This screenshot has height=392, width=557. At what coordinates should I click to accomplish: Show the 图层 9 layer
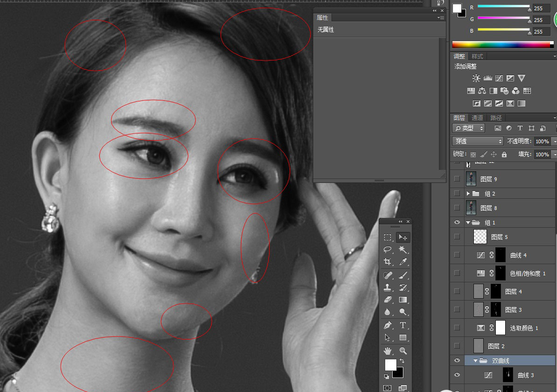point(457,179)
